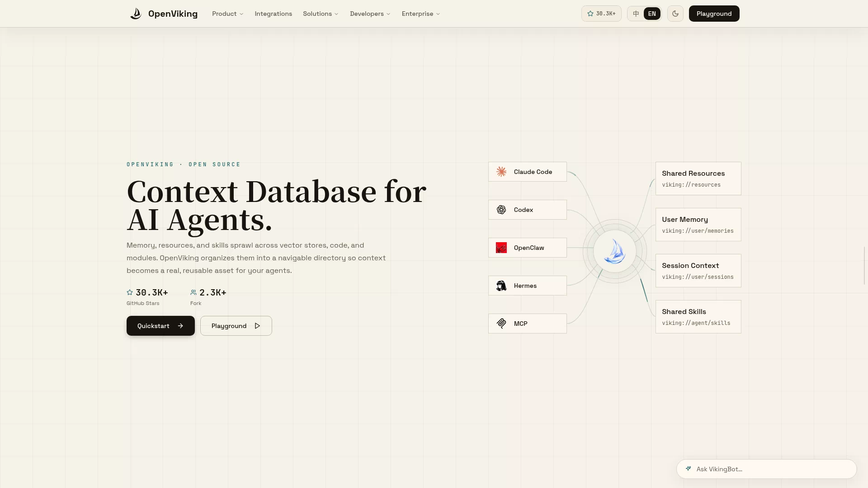
Task: Click the viking://resources path text
Action: pyautogui.click(x=691, y=185)
